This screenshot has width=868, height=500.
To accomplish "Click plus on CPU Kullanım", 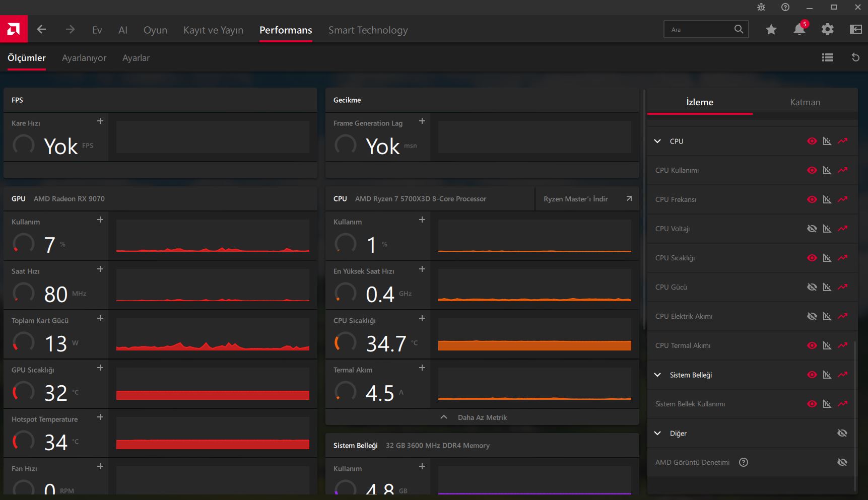I will (x=422, y=220).
